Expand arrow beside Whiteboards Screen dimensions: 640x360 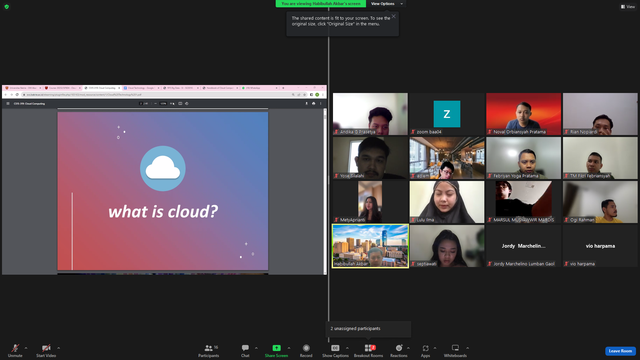(x=468, y=348)
